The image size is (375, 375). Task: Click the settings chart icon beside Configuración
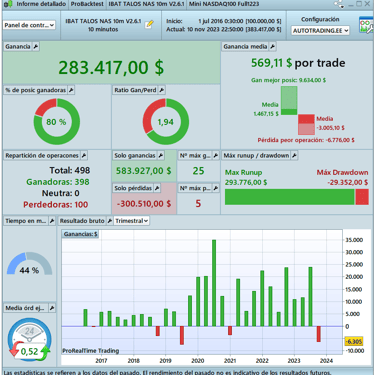point(366,26)
